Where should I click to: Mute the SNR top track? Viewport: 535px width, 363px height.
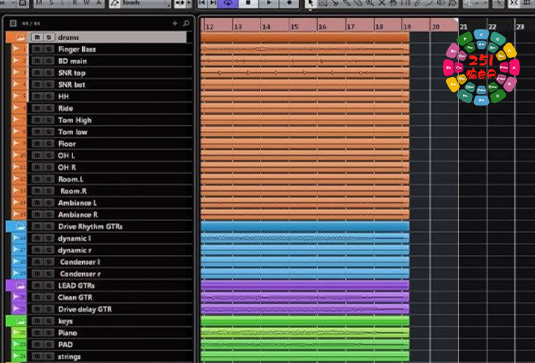pos(37,73)
